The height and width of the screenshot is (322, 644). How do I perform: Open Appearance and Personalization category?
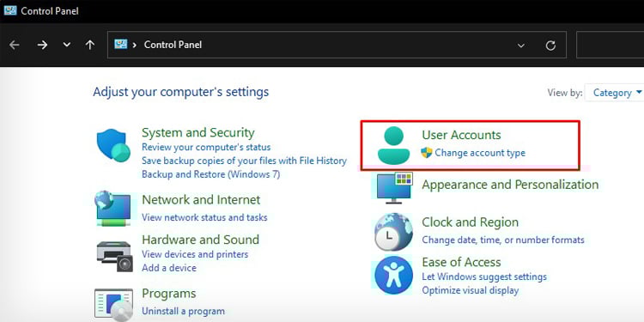(510, 185)
